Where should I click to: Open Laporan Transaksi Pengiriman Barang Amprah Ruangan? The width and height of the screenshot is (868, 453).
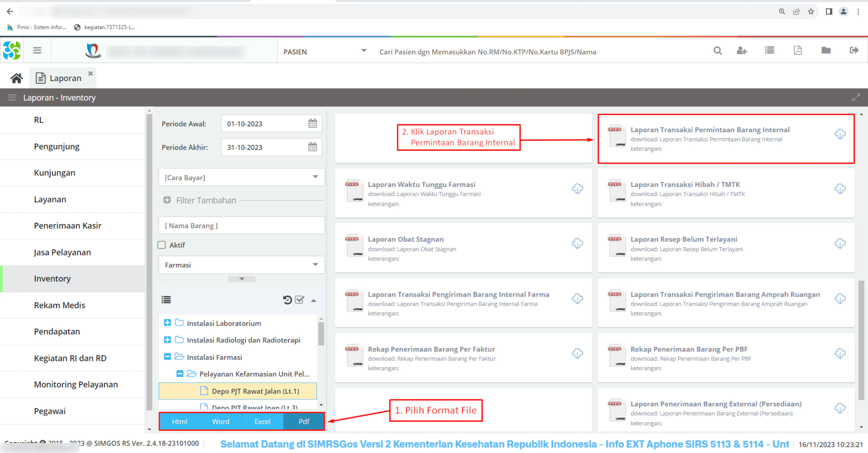point(726,303)
